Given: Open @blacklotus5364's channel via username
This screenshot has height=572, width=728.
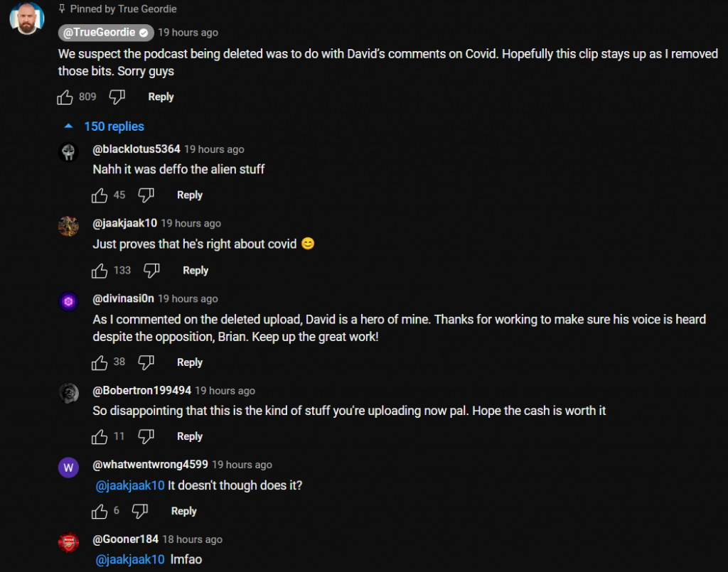Looking at the screenshot, I should (136, 149).
